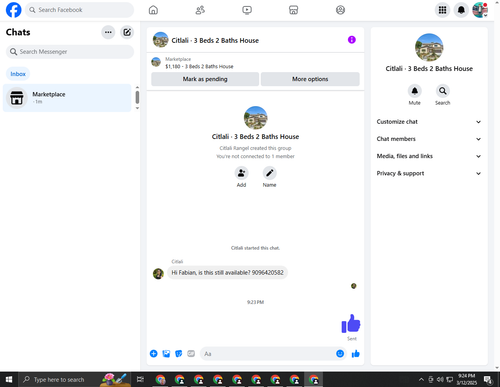Image resolution: width=500 pixels, height=387 pixels.
Task: Attach a photo with image icon
Action: click(x=166, y=354)
